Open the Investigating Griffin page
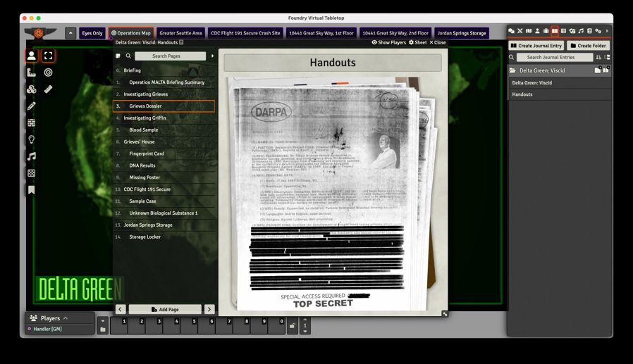Screen dimensions: 633x364 pos(165,118)
